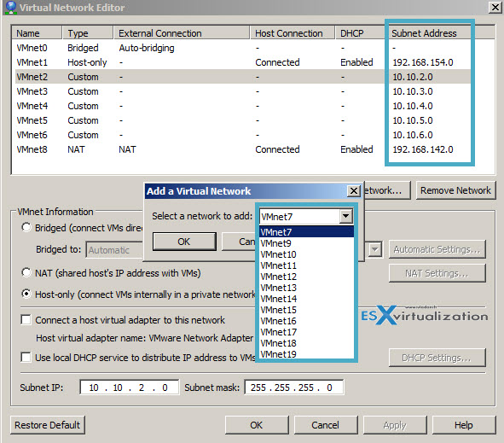This screenshot has width=504, height=443.
Task: Choose VMnet10 in the dropdown list
Action: (x=307, y=254)
